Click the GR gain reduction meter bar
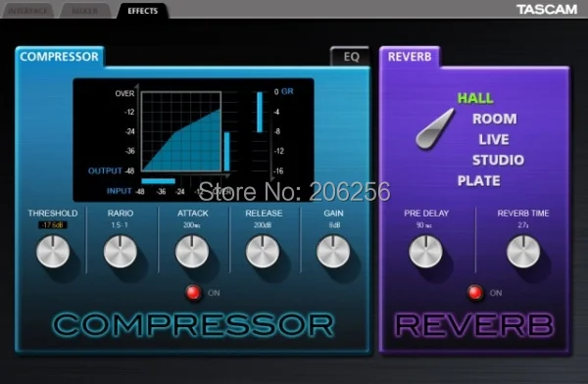This screenshot has width=588, height=384. [x=260, y=112]
